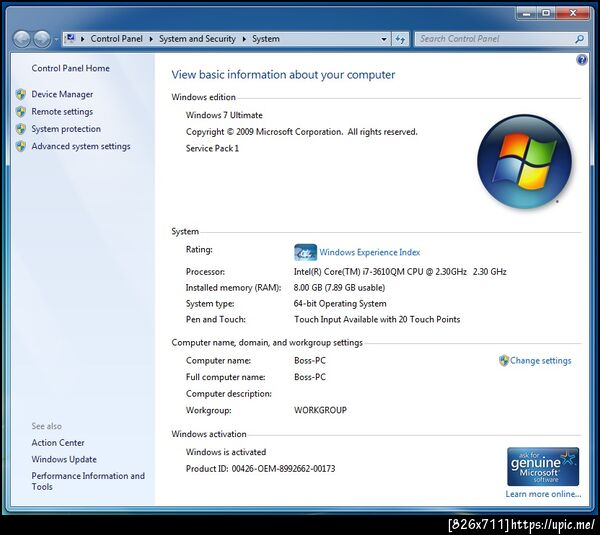Click the shield icon beside Device Manager
This screenshot has width=600, height=535.
tap(21, 94)
